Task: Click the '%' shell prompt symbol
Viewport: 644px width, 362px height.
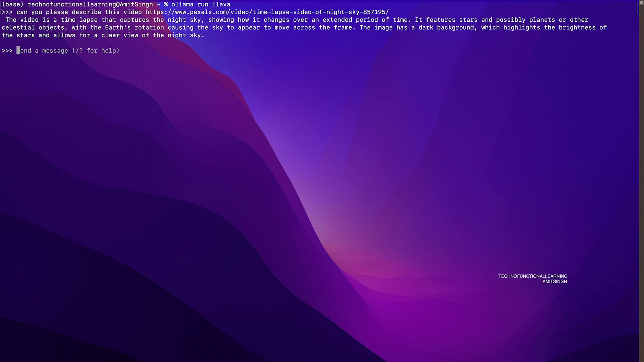Action: [166, 4]
